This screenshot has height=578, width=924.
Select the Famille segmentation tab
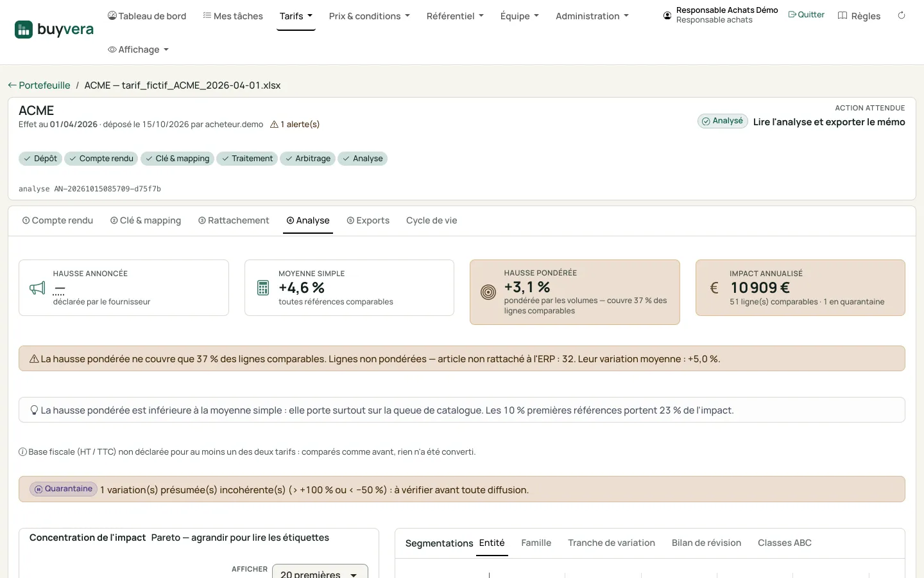(536, 543)
